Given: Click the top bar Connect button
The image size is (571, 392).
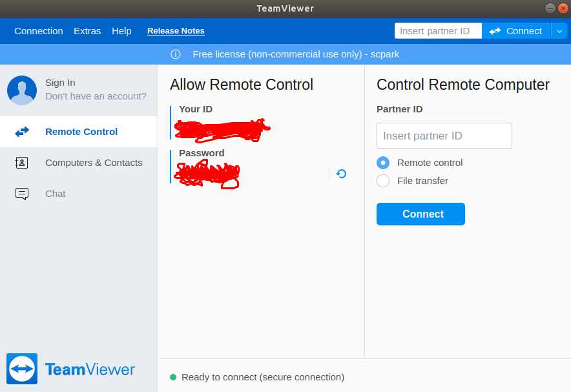Looking at the screenshot, I should coord(516,31).
